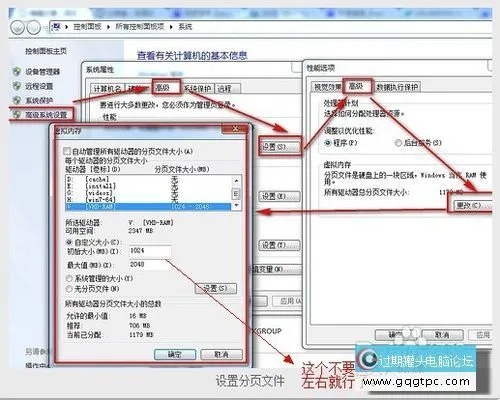Click 取消 in the 性能选项 window
Image resolution: width=500 pixels, height=400 pixels.
(442, 334)
